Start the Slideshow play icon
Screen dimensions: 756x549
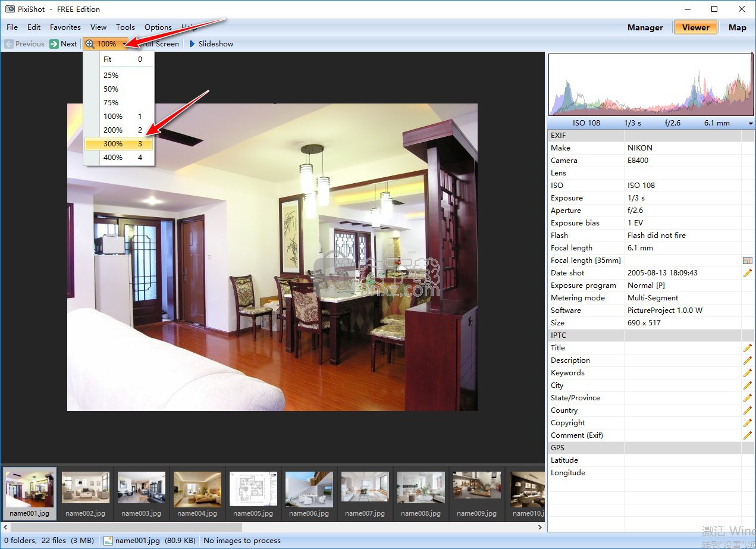pyautogui.click(x=192, y=43)
